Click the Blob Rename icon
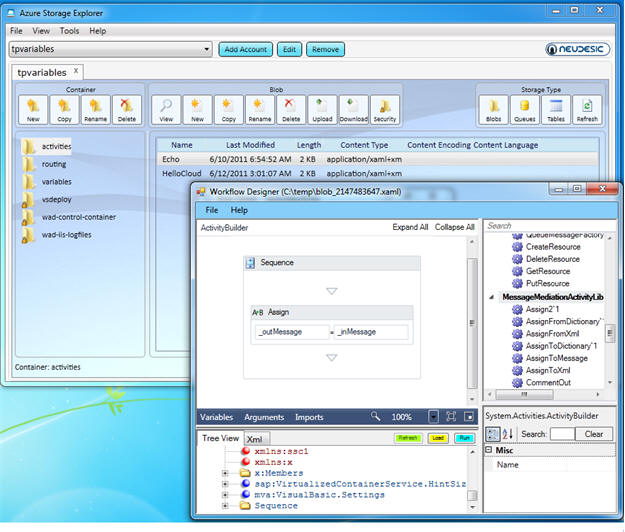This screenshot has width=625, height=532. 260,110
